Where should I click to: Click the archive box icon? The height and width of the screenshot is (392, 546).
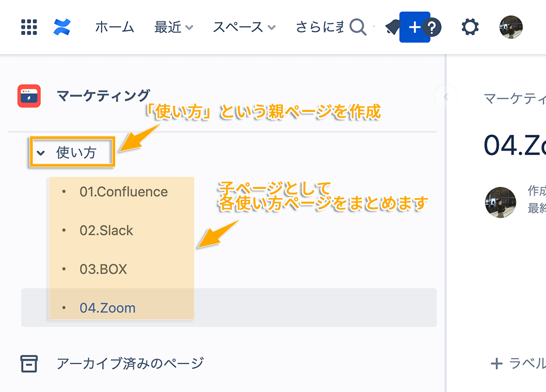[x=29, y=364]
